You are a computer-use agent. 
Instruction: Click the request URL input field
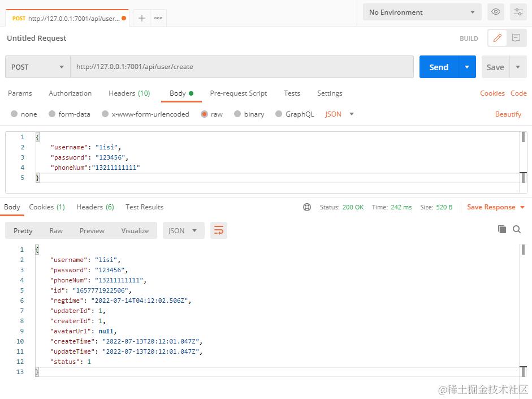242,67
